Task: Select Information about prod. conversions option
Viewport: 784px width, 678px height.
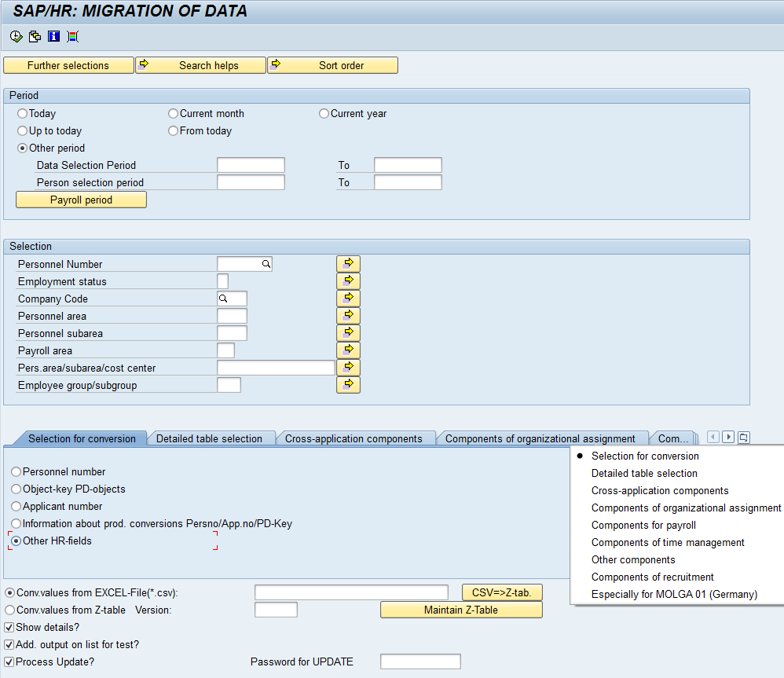Action: (16, 523)
